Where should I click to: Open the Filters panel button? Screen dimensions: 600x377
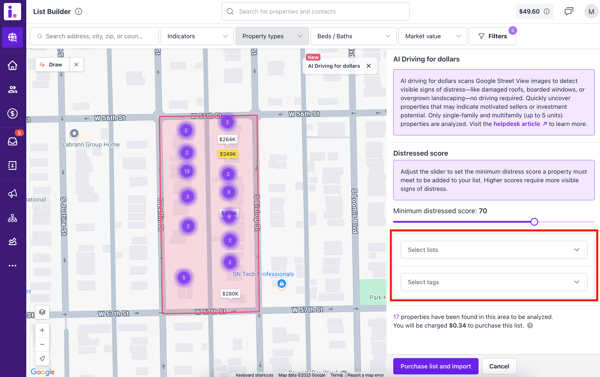point(492,36)
